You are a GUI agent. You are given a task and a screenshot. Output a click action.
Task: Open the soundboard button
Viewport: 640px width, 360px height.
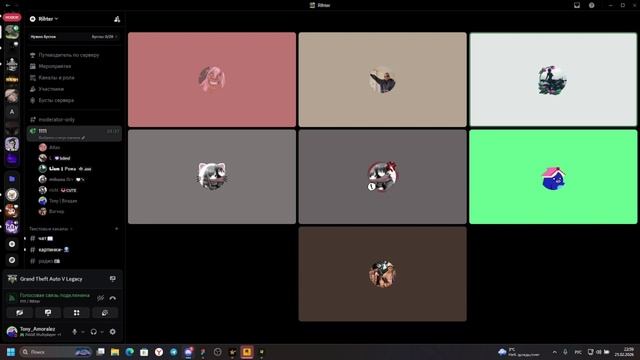[x=105, y=313]
